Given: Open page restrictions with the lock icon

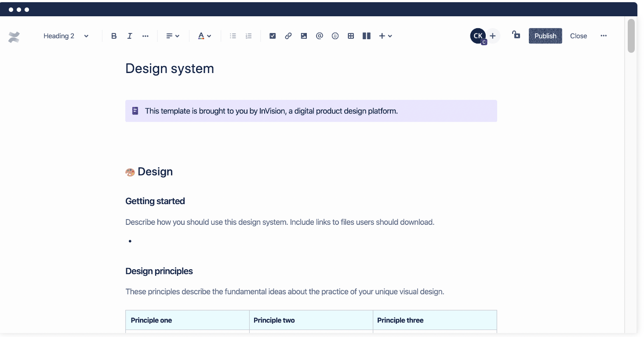Looking at the screenshot, I should (x=516, y=36).
